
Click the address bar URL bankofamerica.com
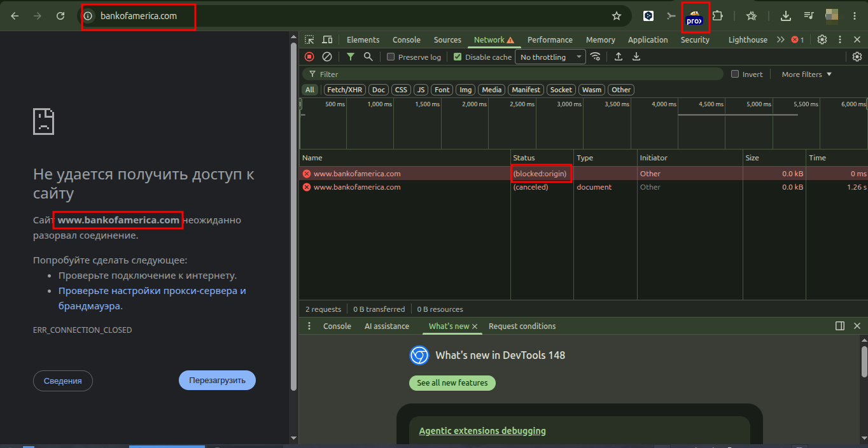click(x=139, y=16)
